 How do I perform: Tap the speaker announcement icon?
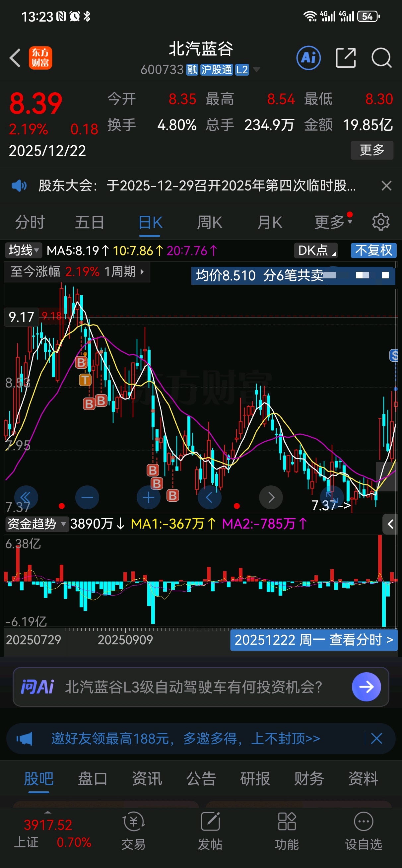tap(19, 185)
